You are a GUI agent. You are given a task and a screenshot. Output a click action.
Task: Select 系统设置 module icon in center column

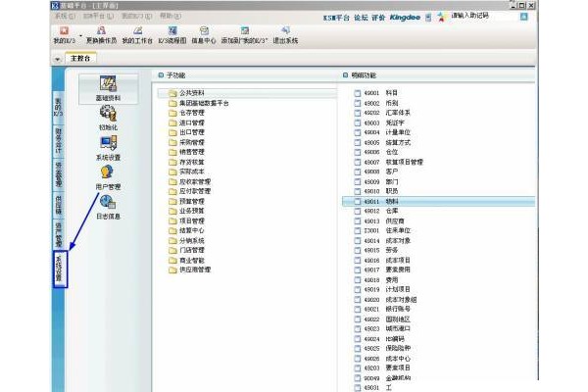click(x=108, y=148)
